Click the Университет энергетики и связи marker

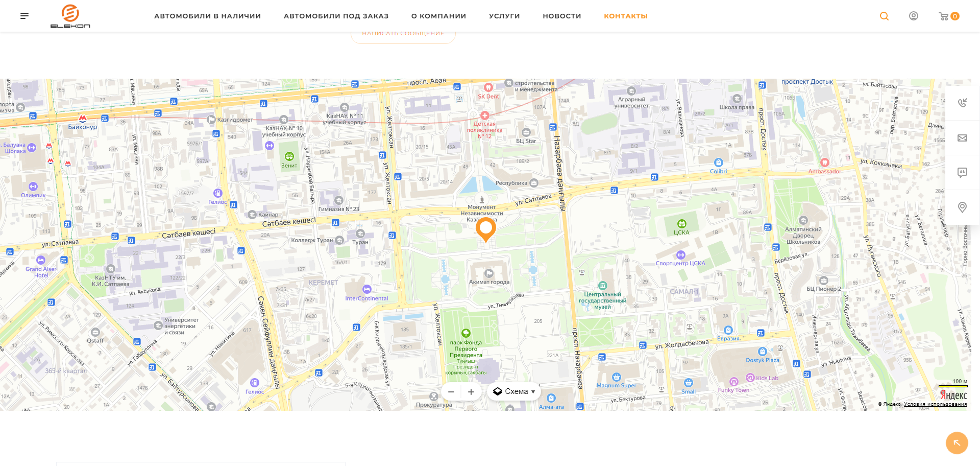158,325
